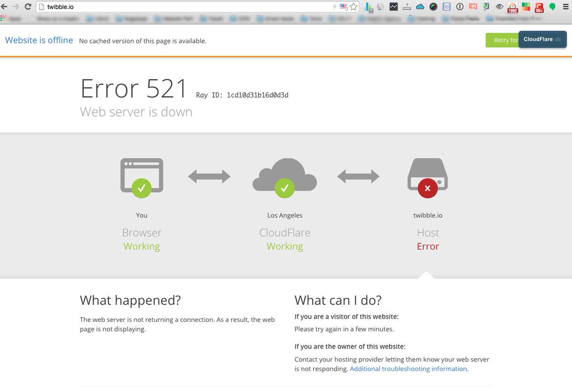Click the red extension icon with the 99+ badge
This screenshot has width=572, height=392.
pos(539,8)
